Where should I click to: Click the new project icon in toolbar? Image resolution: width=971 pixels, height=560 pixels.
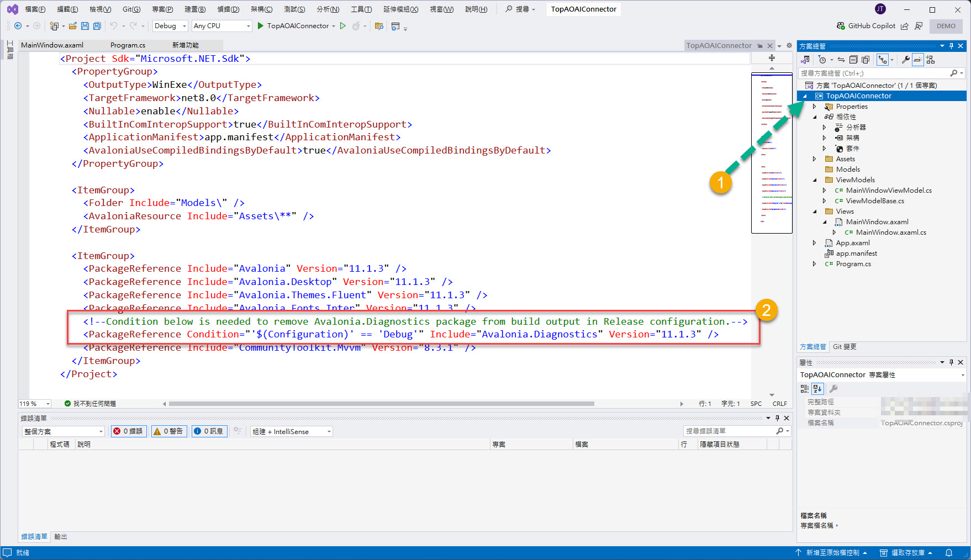pos(54,26)
